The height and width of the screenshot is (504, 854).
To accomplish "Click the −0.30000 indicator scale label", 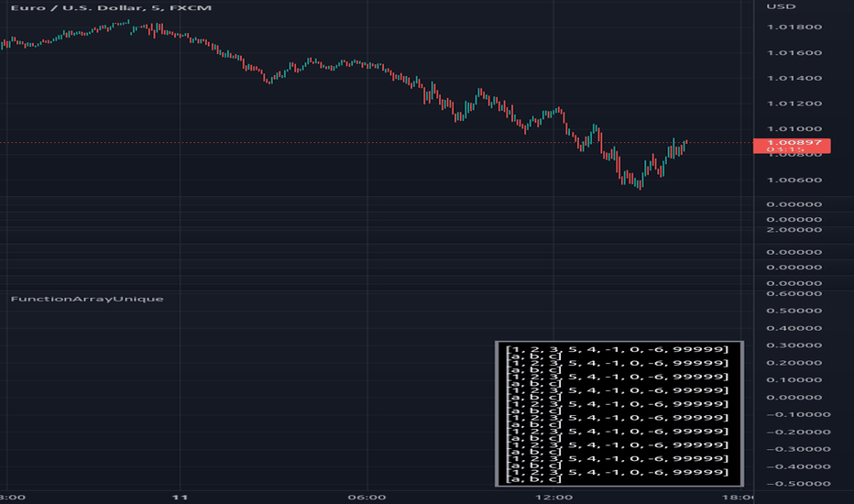I will coord(798,450).
